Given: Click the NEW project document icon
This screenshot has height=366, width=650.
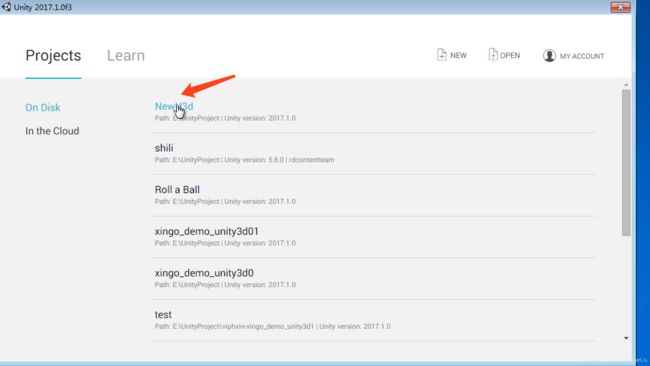Looking at the screenshot, I should point(441,55).
